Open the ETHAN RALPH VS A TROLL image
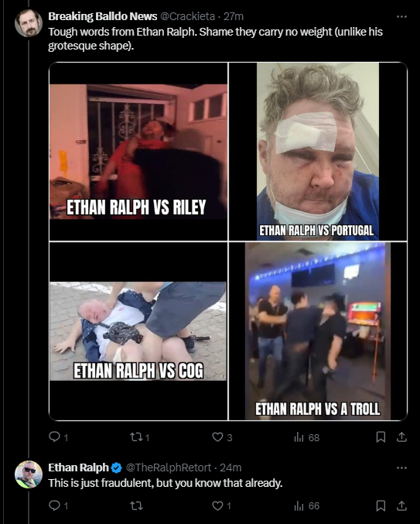The image size is (420, 524). coord(318,331)
